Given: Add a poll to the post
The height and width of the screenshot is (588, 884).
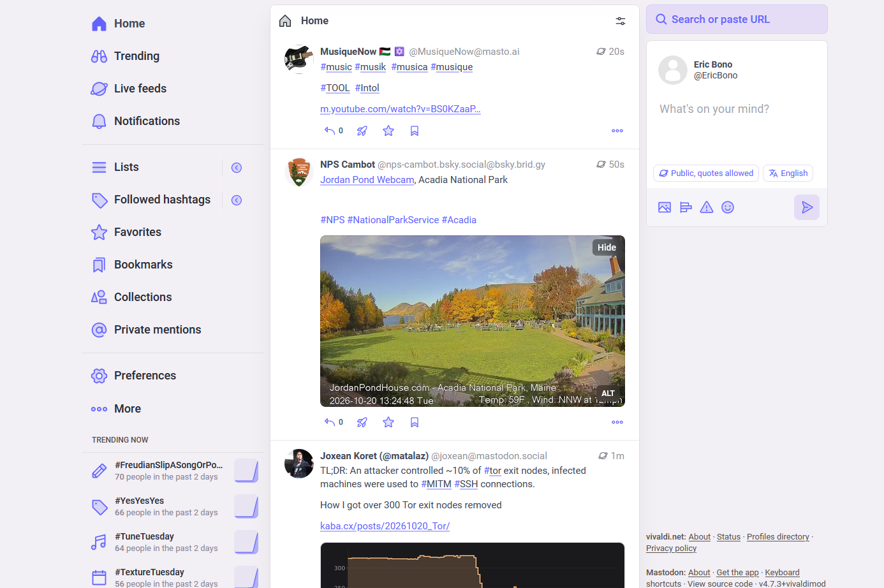Looking at the screenshot, I should [x=686, y=207].
